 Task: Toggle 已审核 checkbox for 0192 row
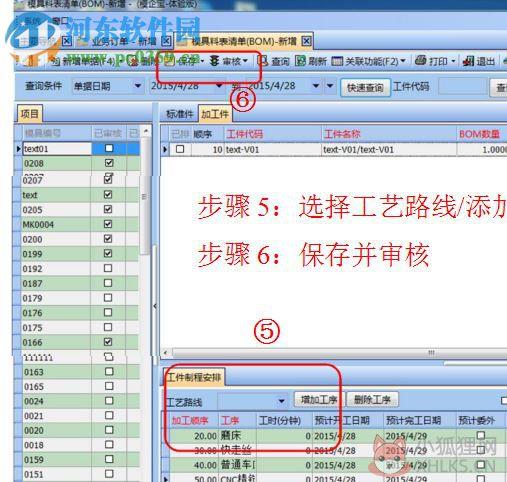point(108,268)
